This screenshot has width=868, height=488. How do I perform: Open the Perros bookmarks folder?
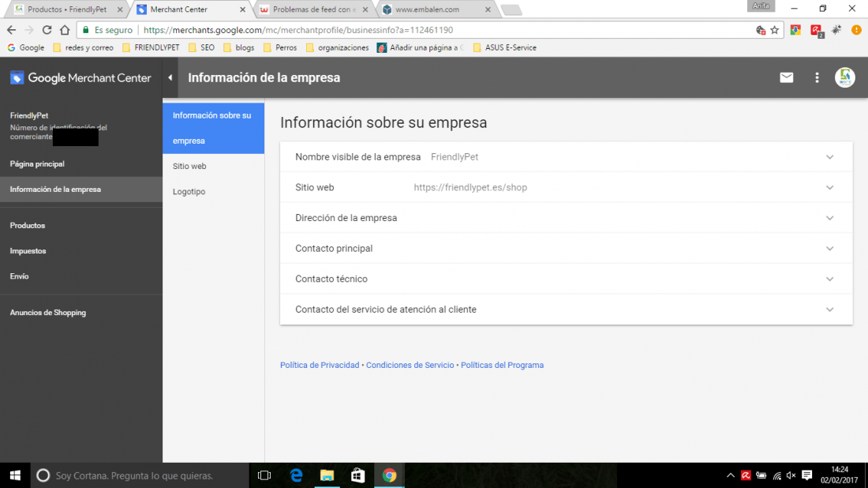click(x=280, y=47)
